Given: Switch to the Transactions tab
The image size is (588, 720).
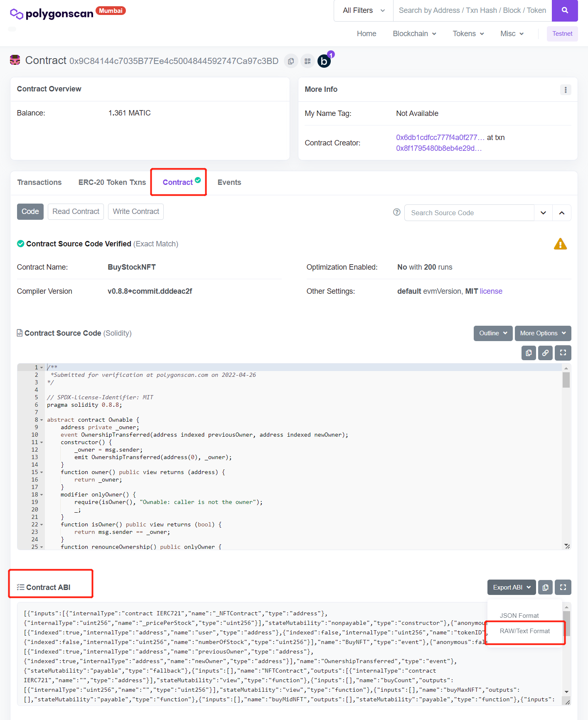Looking at the screenshot, I should click(x=39, y=182).
